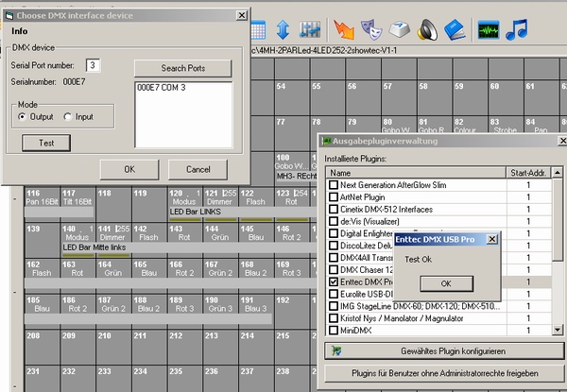This screenshot has height=392, width=567.
Task: Select the Output mode radio button
Action: point(22,117)
